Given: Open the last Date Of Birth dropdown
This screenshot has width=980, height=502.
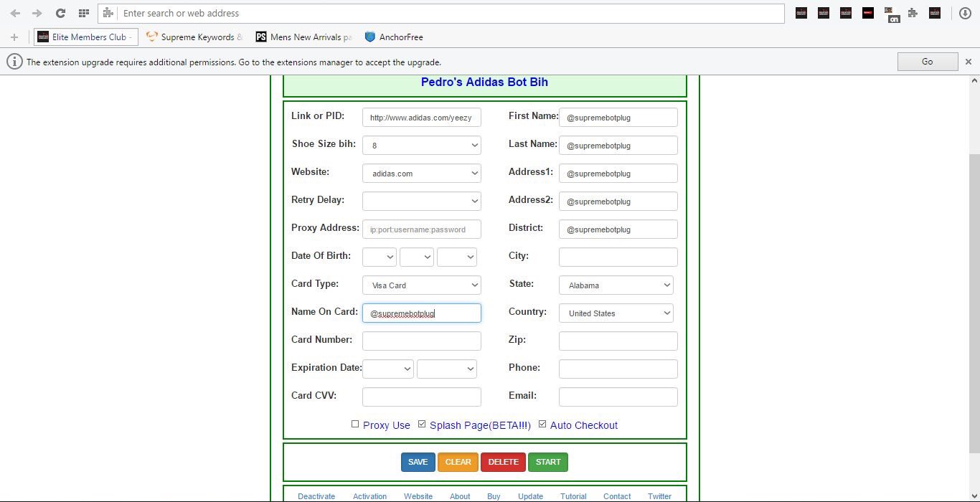Looking at the screenshot, I should pos(457,257).
